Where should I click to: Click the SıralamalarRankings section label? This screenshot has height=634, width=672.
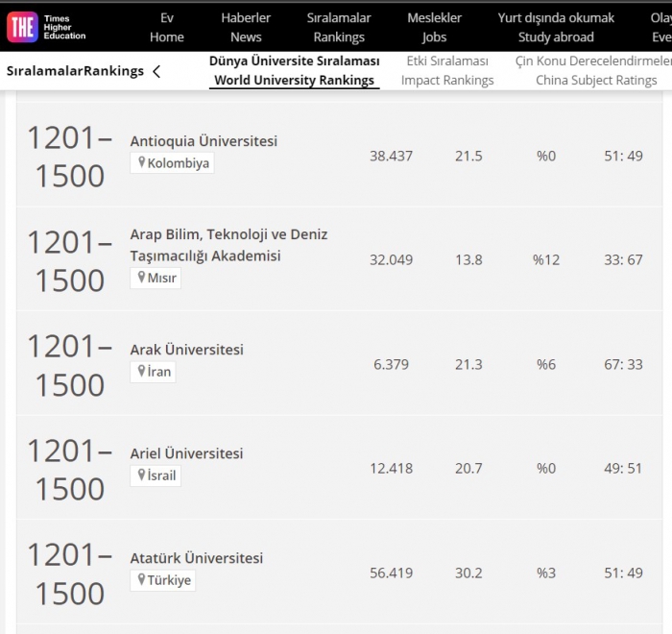click(75, 71)
